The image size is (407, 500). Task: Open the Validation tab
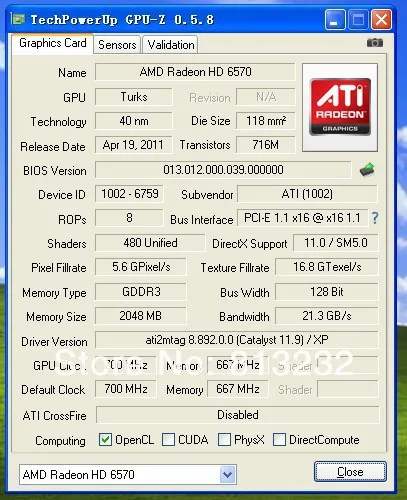click(x=171, y=45)
